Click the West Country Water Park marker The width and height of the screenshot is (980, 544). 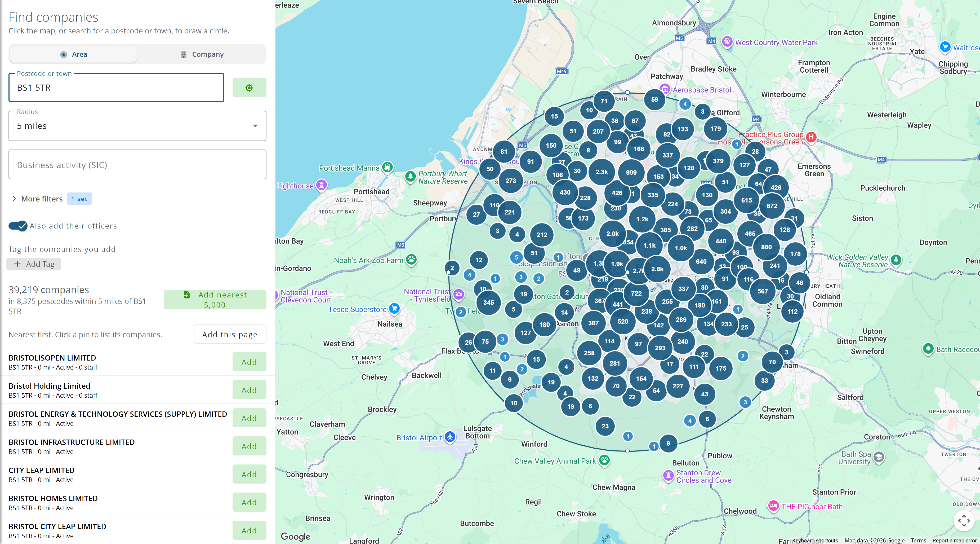tap(727, 42)
